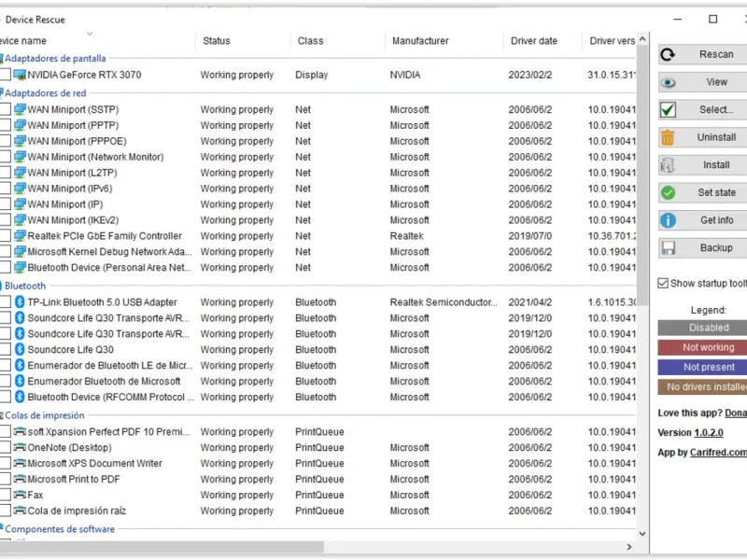Click the Fax printer icon
This screenshot has width=747, height=560.
pos(20,495)
